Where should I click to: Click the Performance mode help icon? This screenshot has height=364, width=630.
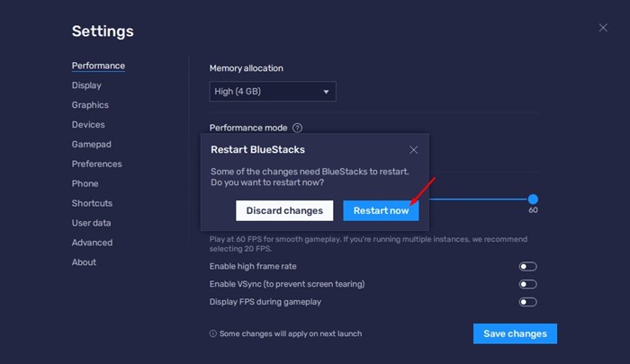point(297,129)
